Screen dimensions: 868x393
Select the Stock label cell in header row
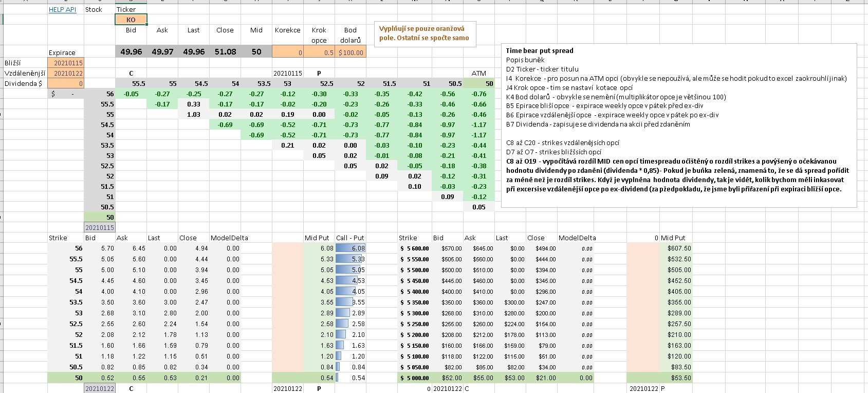pyautogui.click(x=94, y=9)
